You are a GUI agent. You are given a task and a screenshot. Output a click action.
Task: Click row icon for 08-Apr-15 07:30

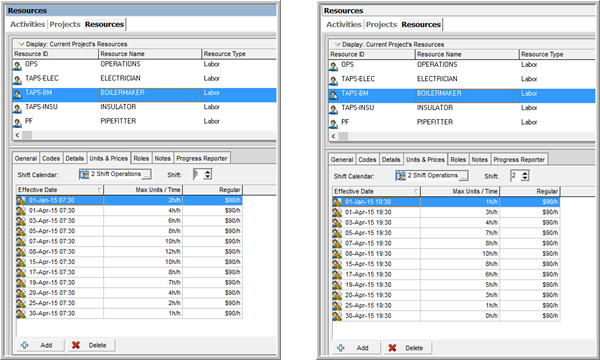coord(21,252)
